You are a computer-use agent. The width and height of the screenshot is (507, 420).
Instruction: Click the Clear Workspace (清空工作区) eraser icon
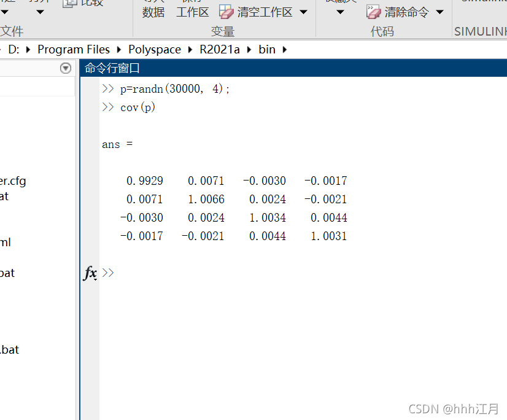coord(226,12)
